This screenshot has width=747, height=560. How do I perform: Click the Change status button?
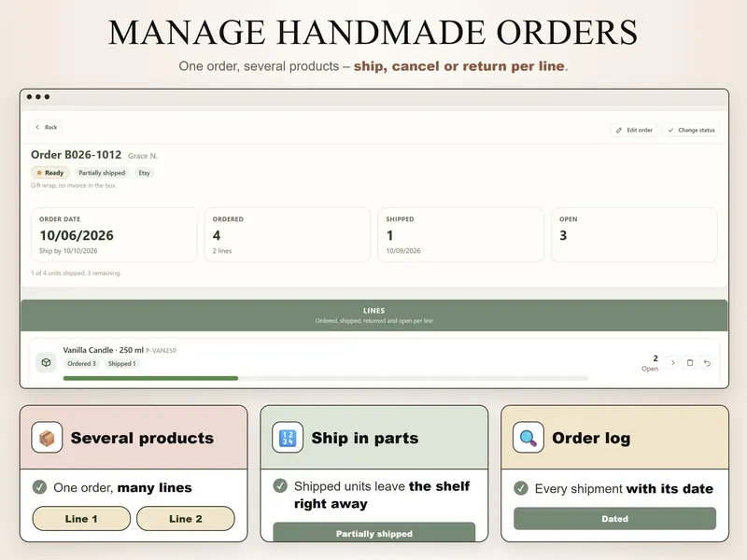pyautogui.click(x=691, y=130)
